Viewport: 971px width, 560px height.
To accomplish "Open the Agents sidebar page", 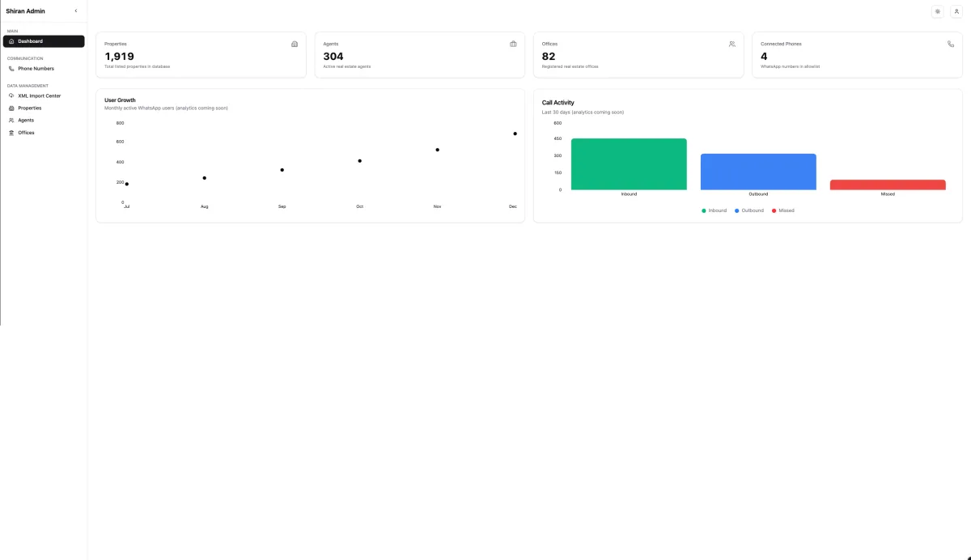I will coord(44,120).
